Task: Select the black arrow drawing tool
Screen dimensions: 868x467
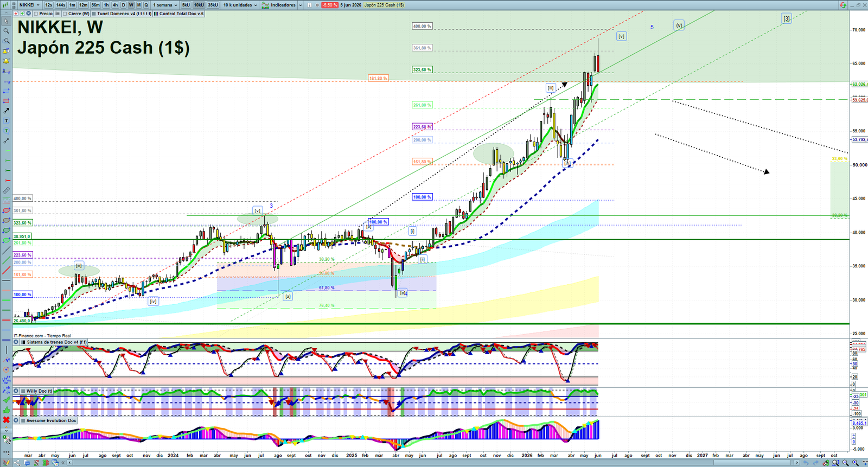Action: point(6,111)
